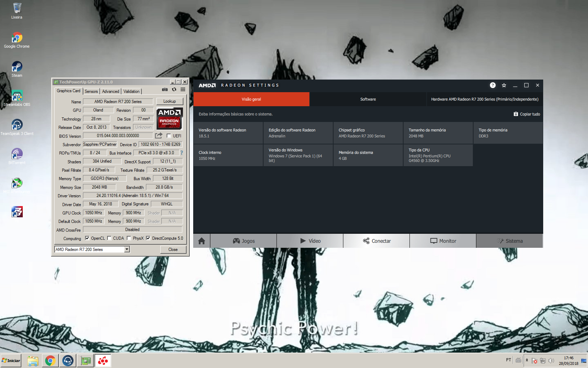Select the red FileZilla-style desktop shortcut
The height and width of the screenshot is (368, 588).
click(17, 212)
